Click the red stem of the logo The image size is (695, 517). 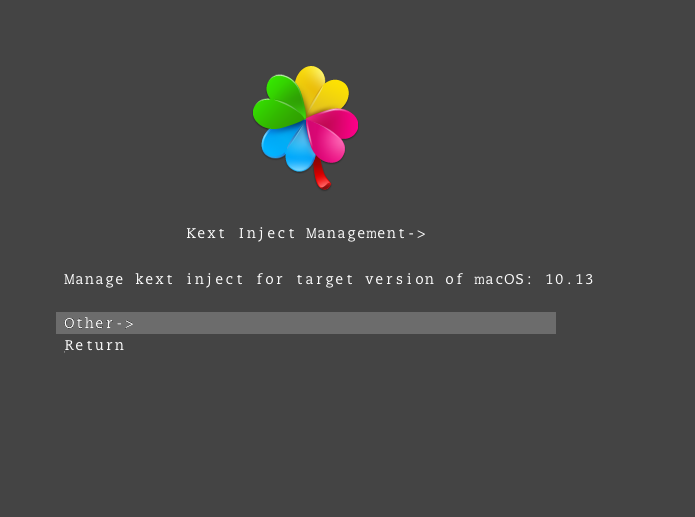(322, 176)
